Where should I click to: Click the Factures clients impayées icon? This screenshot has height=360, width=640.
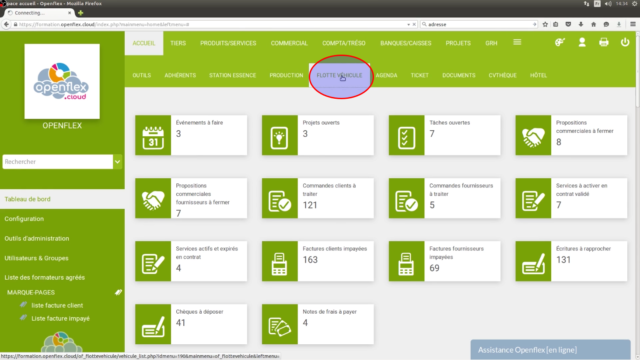pos(280,261)
